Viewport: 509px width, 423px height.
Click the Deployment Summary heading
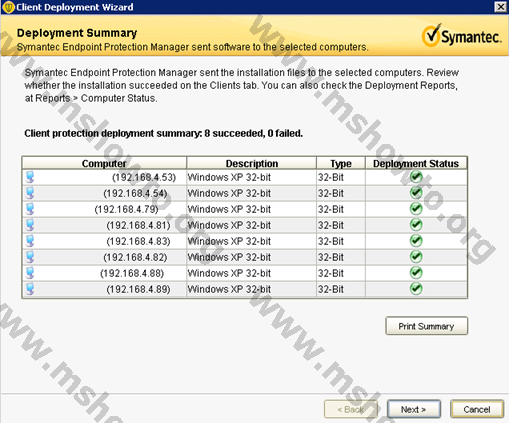click(x=77, y=33)
